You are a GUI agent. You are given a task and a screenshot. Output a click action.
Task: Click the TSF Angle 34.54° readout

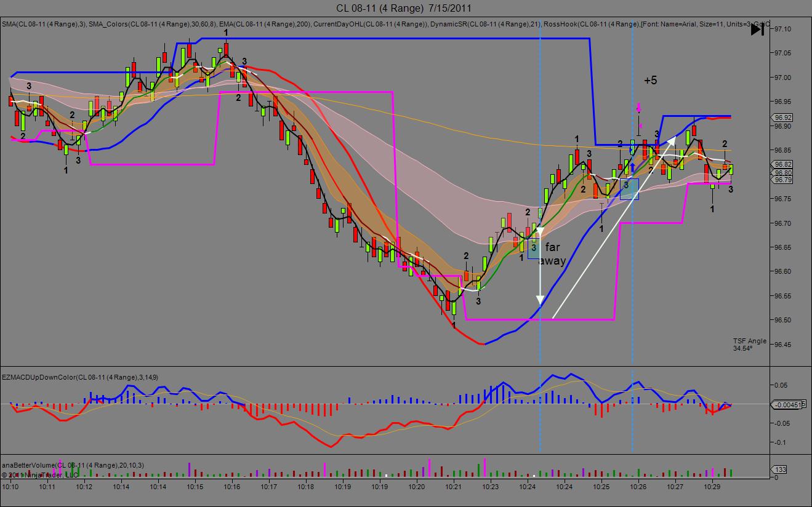(x=750, y=345)
